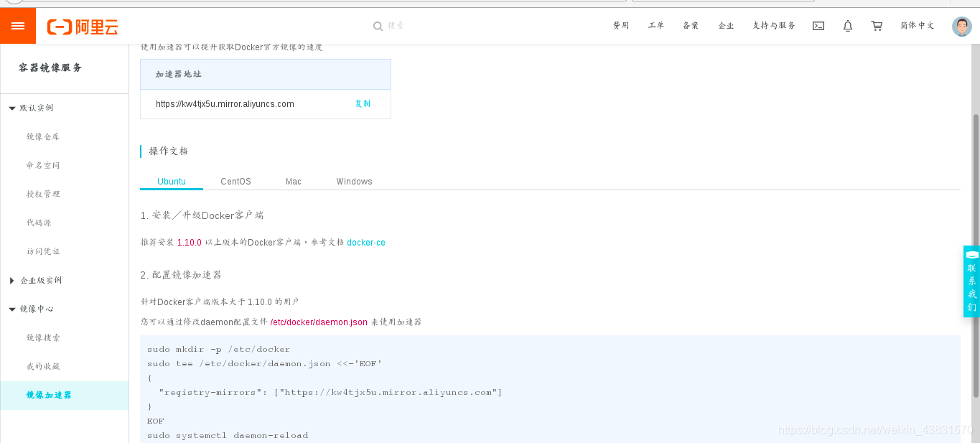Screen dimensions: 980x443
Task: Click the /etc/docker/daemon.json path text
Action: click(319, 322)
